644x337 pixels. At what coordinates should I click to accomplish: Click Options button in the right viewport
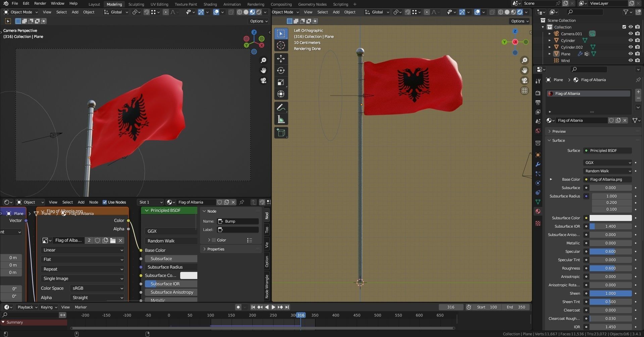[520, 21]
